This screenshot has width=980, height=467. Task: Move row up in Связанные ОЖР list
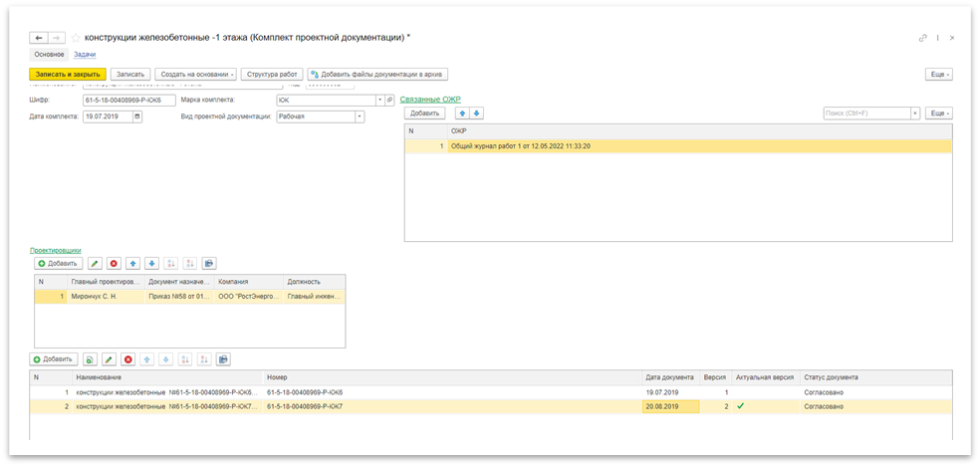461,114
